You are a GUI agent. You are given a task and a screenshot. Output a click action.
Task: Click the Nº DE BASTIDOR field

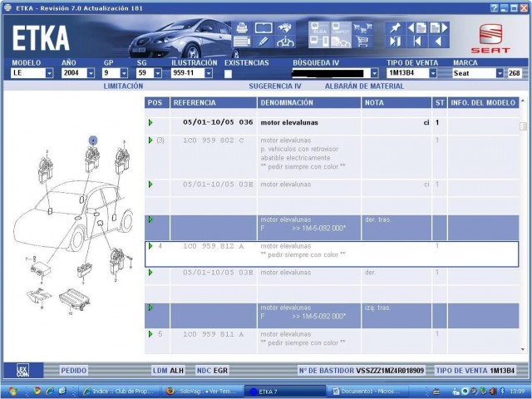point(362,371)
